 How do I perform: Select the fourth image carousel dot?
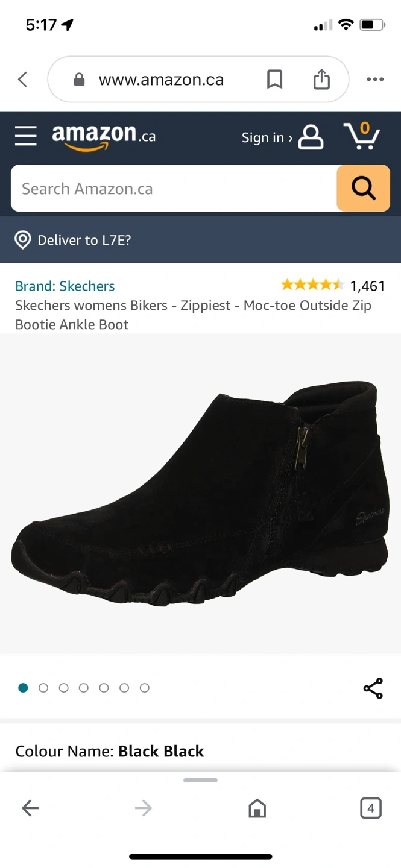[84, 688]
